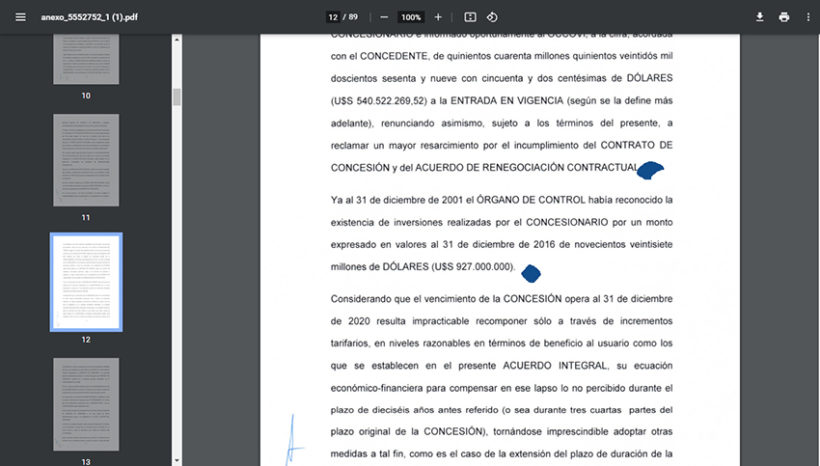Click the 100% zoom level field

[x=410, y=17]
